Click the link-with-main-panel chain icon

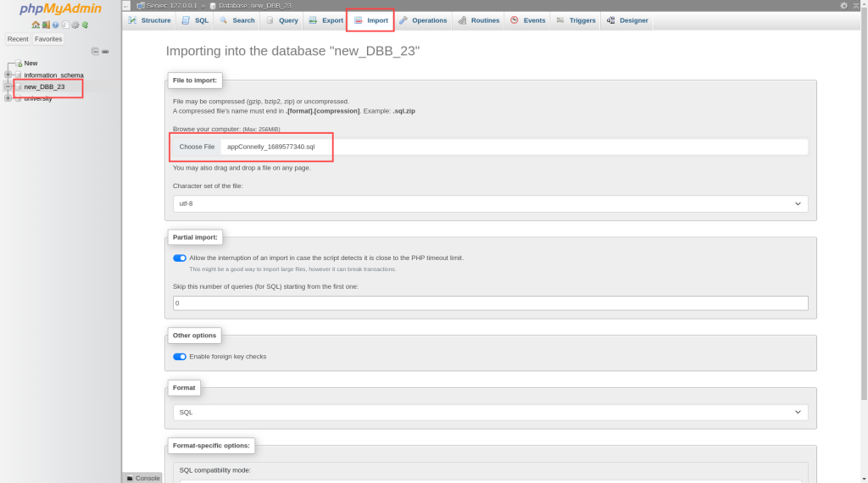[105, 52]
